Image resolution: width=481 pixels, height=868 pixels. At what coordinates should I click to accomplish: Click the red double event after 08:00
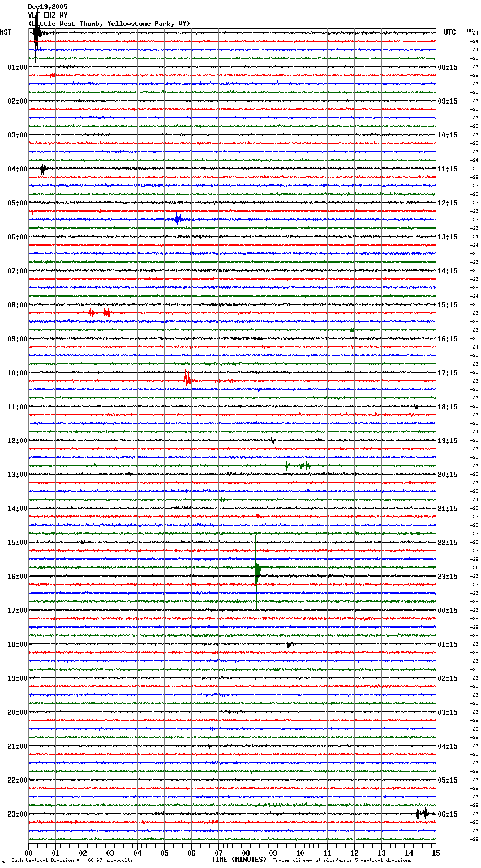pos(100,312)
